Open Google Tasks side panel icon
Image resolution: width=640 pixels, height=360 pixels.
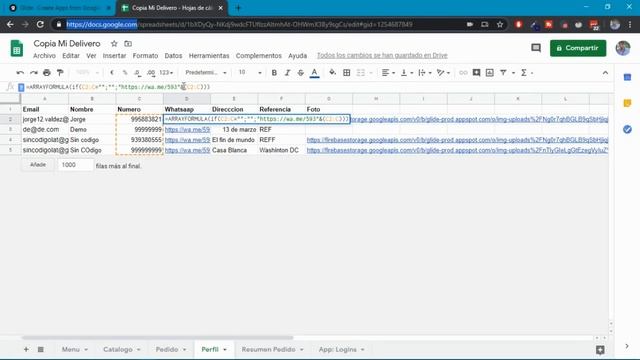point(627,129)
